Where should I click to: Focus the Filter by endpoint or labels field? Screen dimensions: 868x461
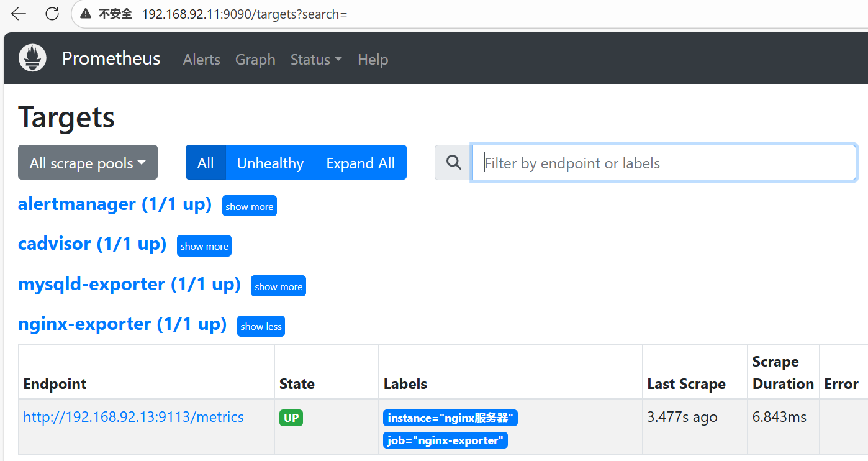[664, 163]
